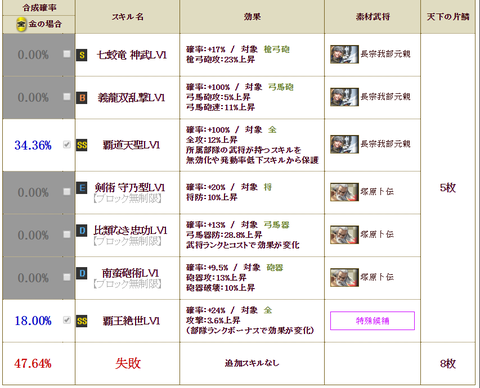Tick the checkbox in the 南蛮砲術LV1 row
Viewport: 480px width, 388px height.
coord(67,277)
